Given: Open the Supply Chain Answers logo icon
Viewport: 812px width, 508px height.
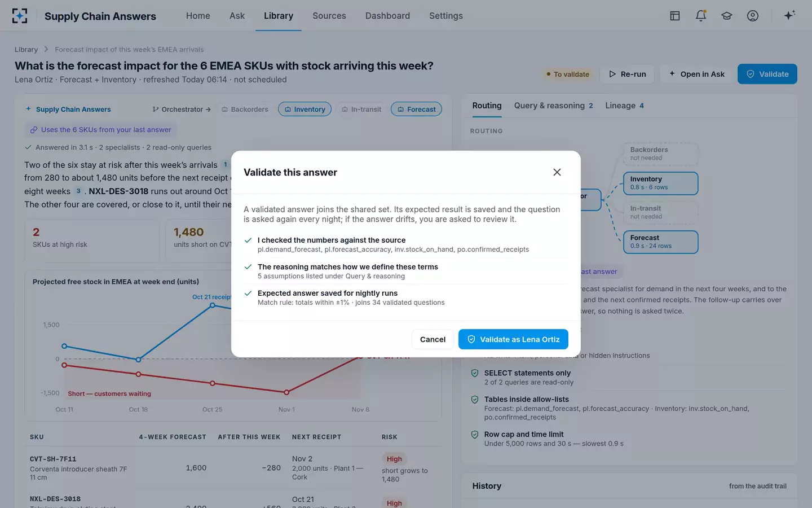Looking at the screenshot, I should click(20, 16).
